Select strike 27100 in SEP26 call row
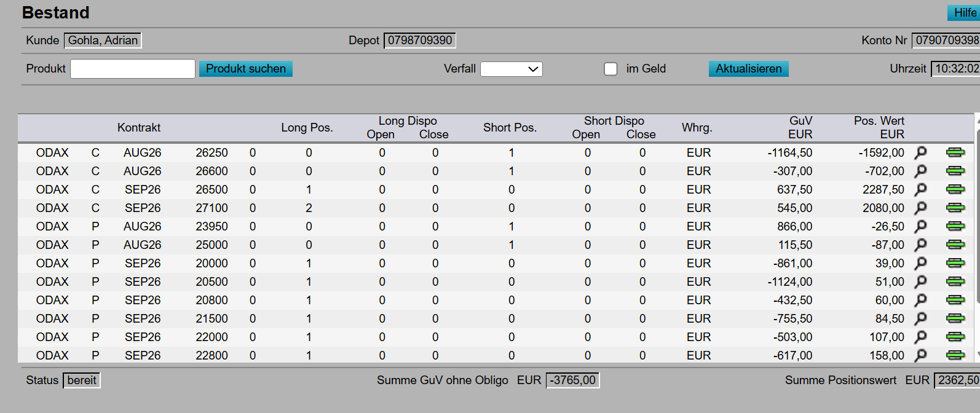Screen dimensions: 980x413 tap(211, 208)
